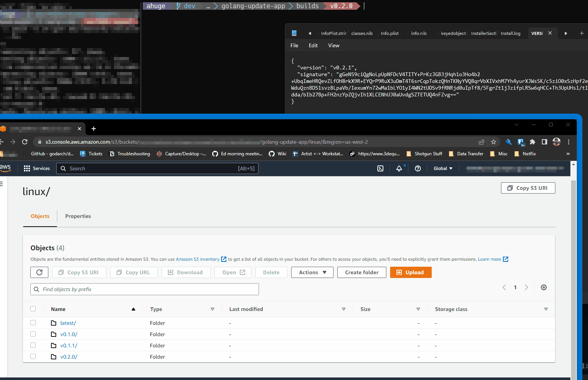Check the v0.2.0/ folder checkbox

pyautogui.click(x=33, y=356)
